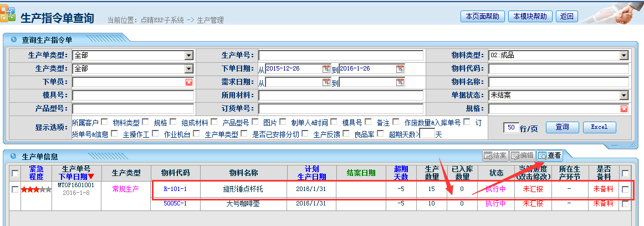
Task: Click the 本页面帮助 help button
Action: pos(482,16)
